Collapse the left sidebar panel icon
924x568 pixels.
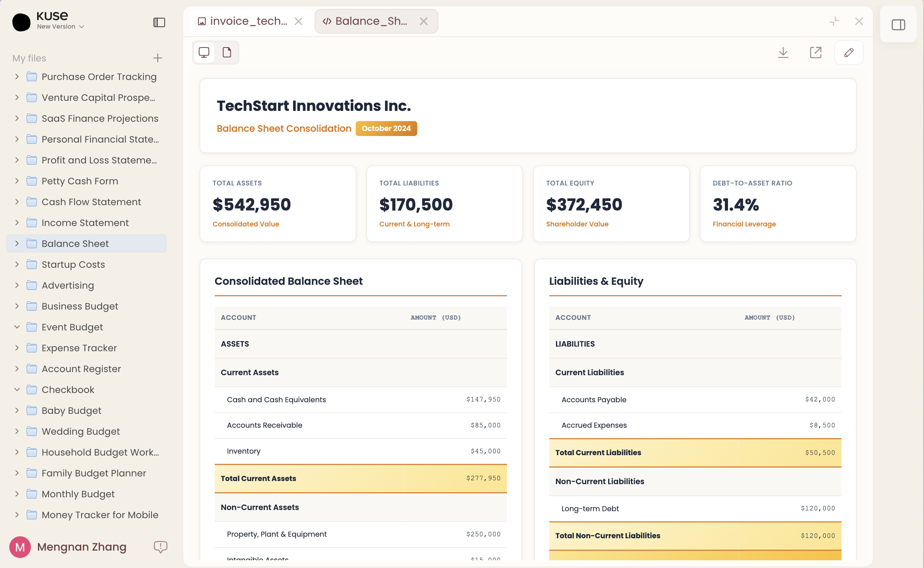(x=159, y=22)
